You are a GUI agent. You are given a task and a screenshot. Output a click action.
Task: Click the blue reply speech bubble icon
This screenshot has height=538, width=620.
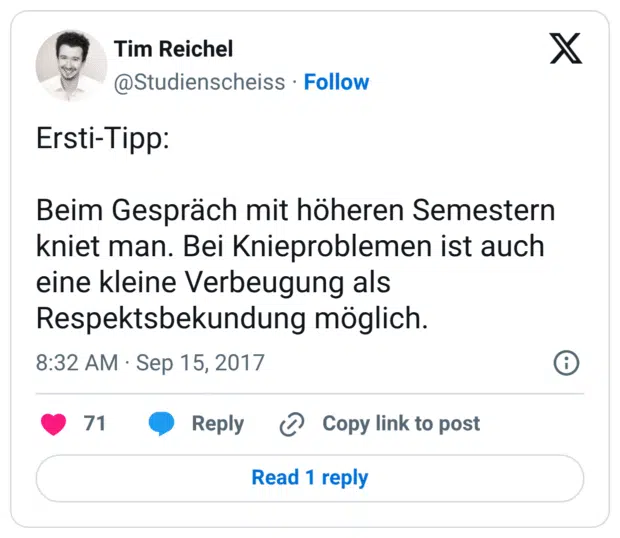pyautogui.click(x=161, y=424)
